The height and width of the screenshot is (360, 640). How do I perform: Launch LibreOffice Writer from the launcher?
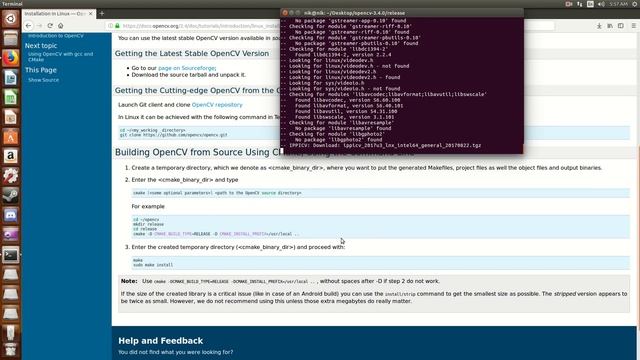coord(11,78)
